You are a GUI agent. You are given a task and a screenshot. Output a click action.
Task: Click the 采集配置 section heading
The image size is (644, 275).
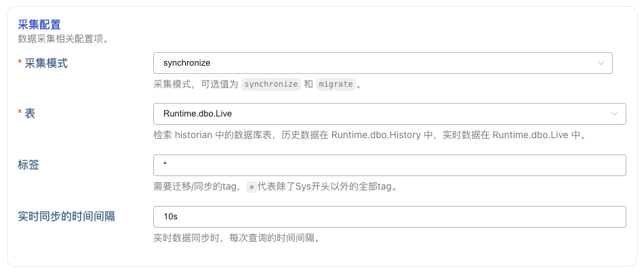tap(39, 25)
